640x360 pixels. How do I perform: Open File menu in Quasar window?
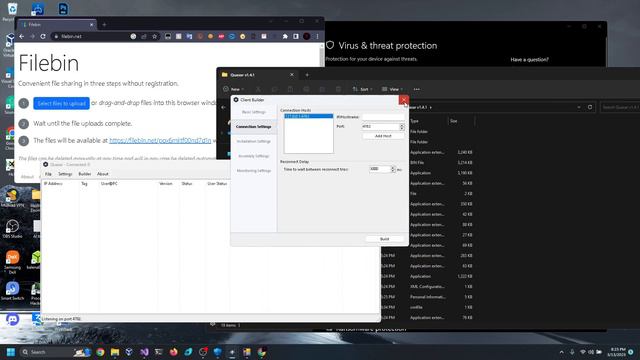point(48,174)
